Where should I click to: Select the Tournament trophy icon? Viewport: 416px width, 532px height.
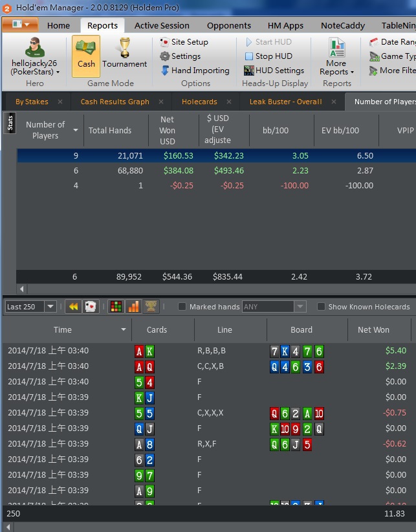click(124, 48)
